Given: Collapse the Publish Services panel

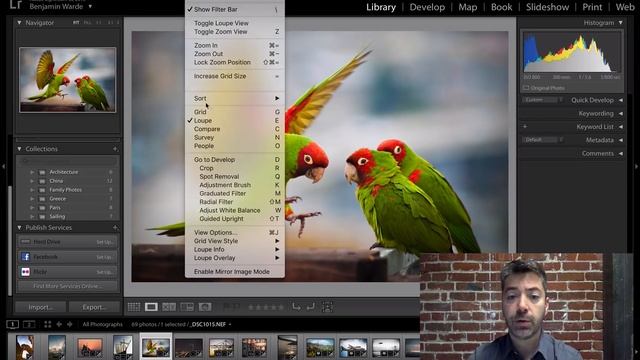Looking at the screenshot, I should pyautogui.click(x=19, y=227).
